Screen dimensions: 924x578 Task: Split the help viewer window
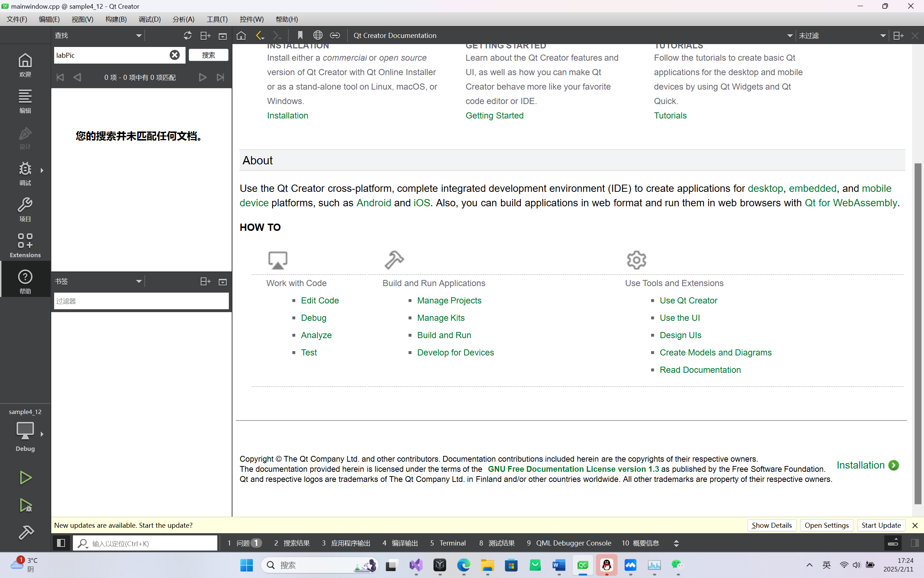coord(898,35)
